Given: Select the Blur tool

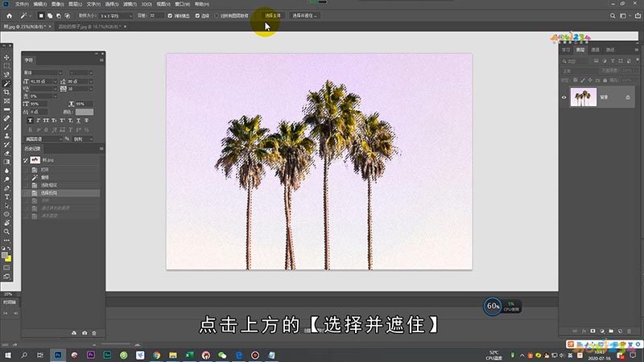Looking at the screenshot, I should click(6, 171).
